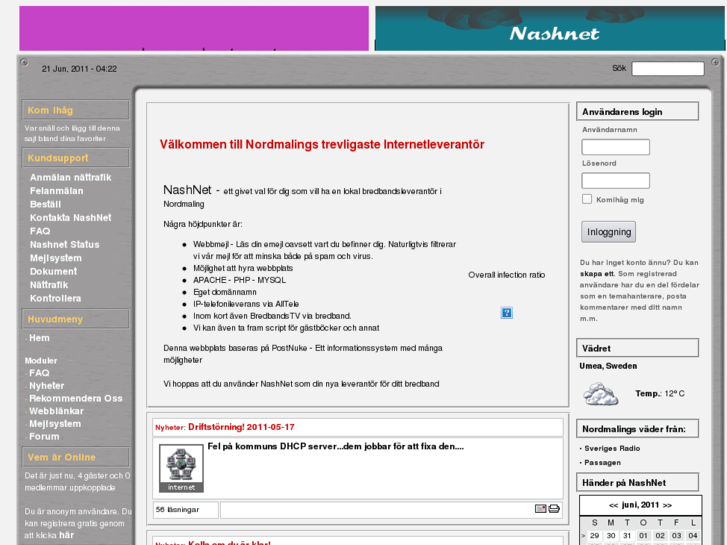Open Webblänkar module link
This screenshot has height=545, width=727.
pyautogui.click(x=56, y=411)
